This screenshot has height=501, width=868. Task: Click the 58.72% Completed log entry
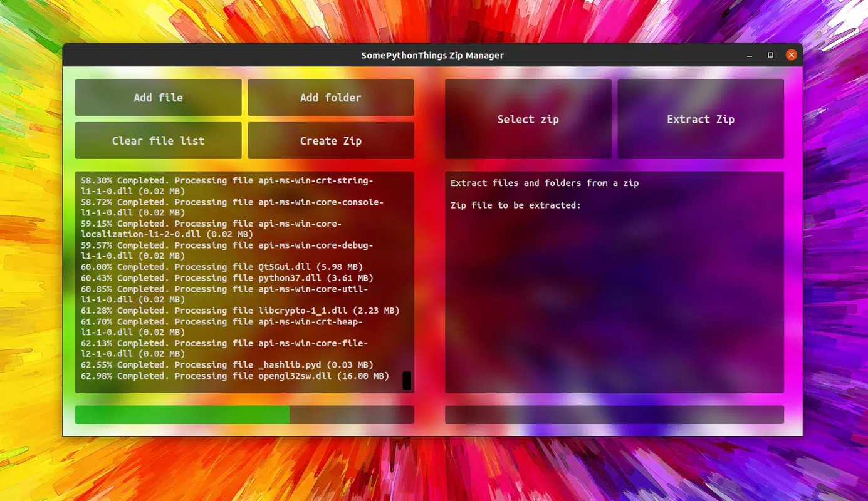(x=232, y=207)
